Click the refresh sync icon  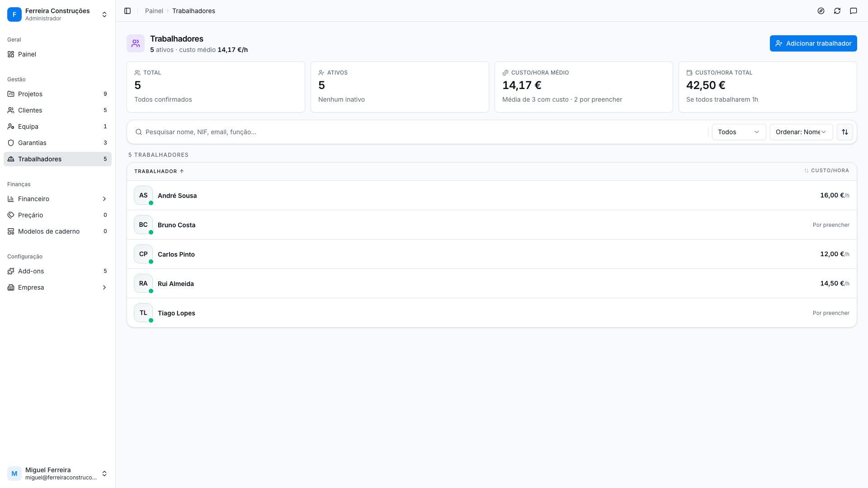pos(837,11)
